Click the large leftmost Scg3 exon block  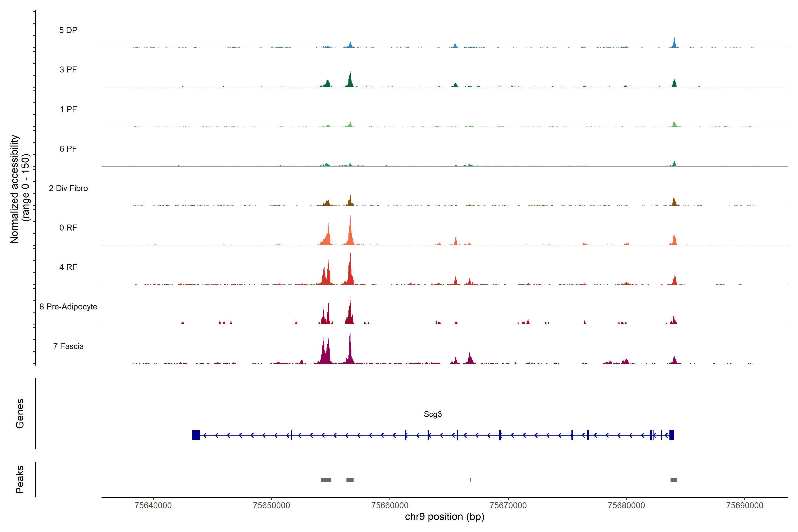[196, 435]
